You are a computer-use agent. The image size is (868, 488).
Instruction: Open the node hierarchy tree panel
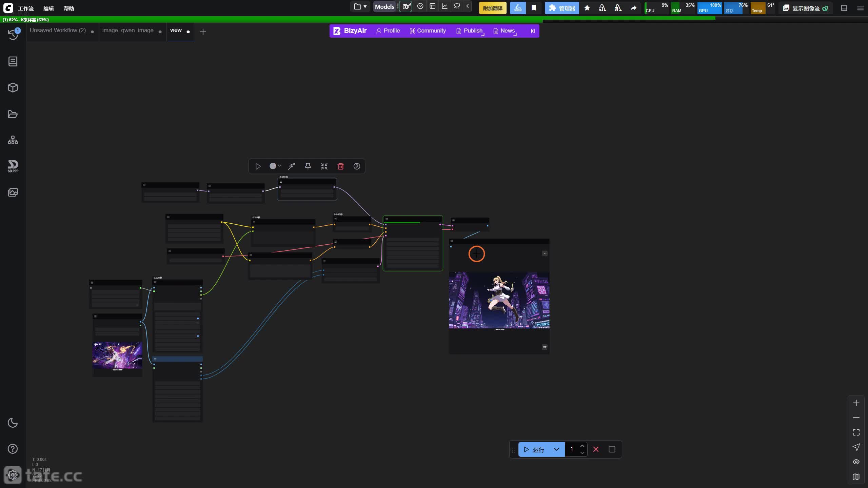[13, 140]
